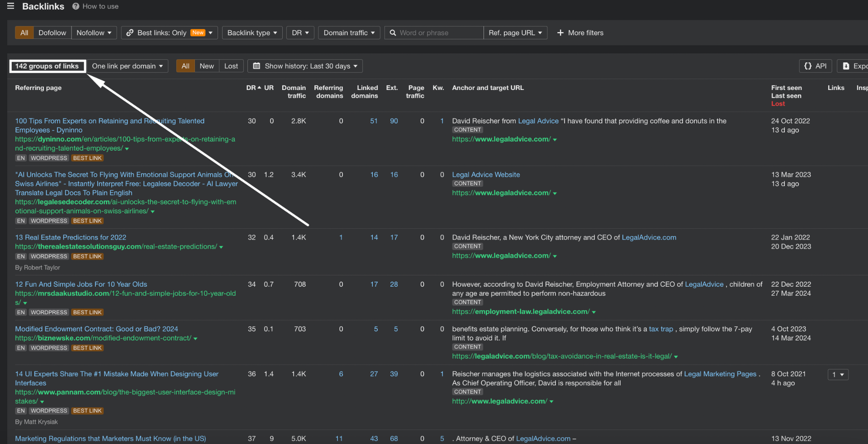
Task: Click the API curly braces icon
Action: point(808,66)
